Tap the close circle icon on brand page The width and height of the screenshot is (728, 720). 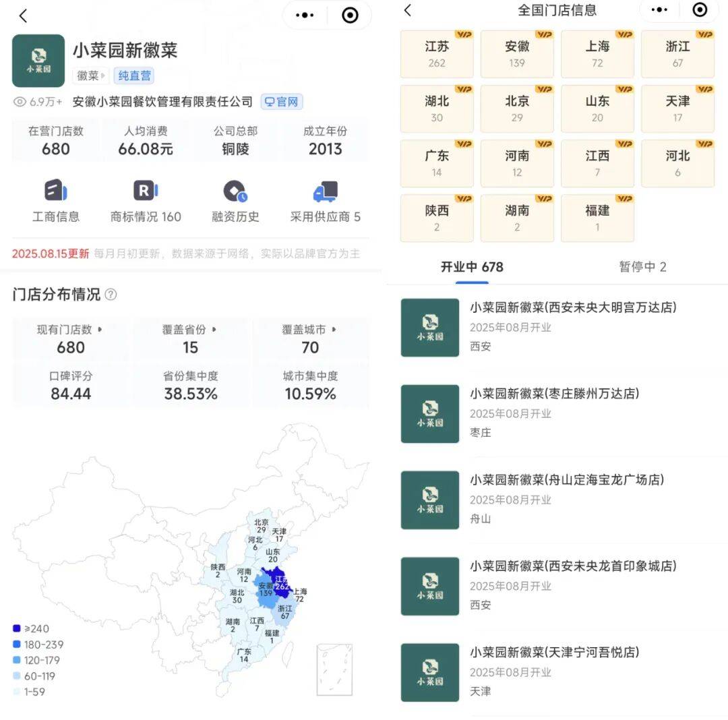350,16
